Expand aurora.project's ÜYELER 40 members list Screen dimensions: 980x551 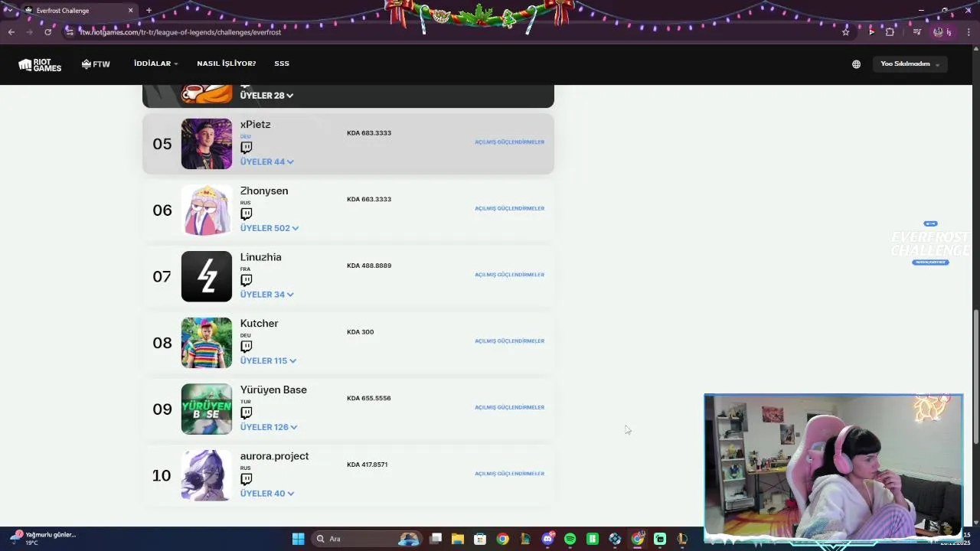[x=266, y=494]
